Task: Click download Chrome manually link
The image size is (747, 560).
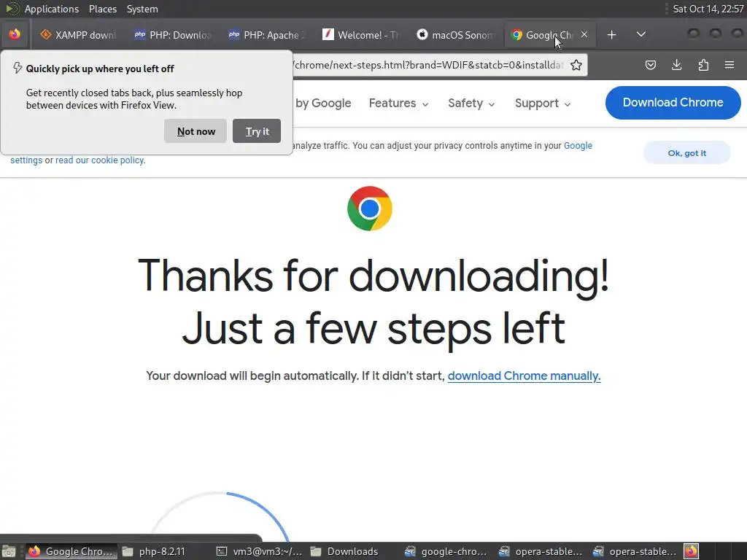Action: (x=524, y=376)
